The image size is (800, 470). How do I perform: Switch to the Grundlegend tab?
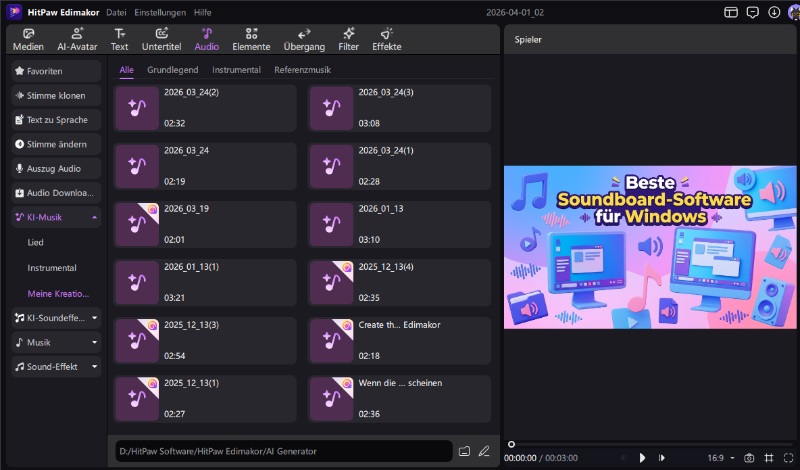pos(172,70)
